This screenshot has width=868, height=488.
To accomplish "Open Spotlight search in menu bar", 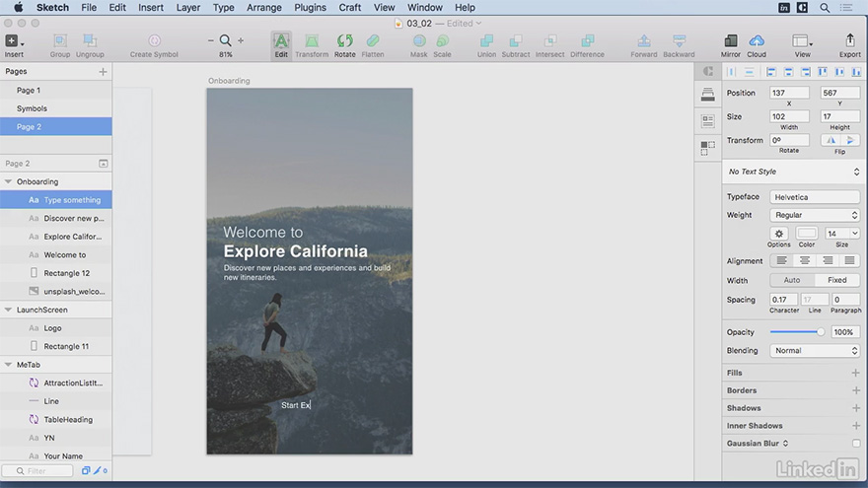I will click(825, 7).
